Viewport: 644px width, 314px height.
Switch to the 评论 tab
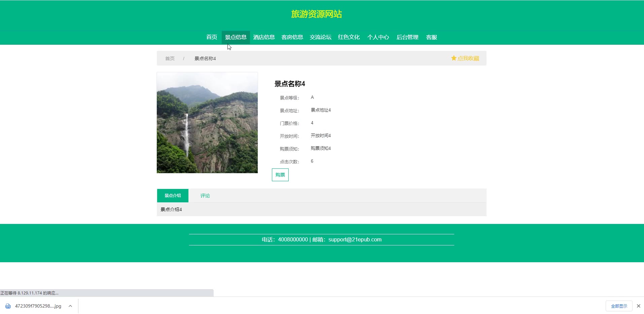tap(205, 196)
